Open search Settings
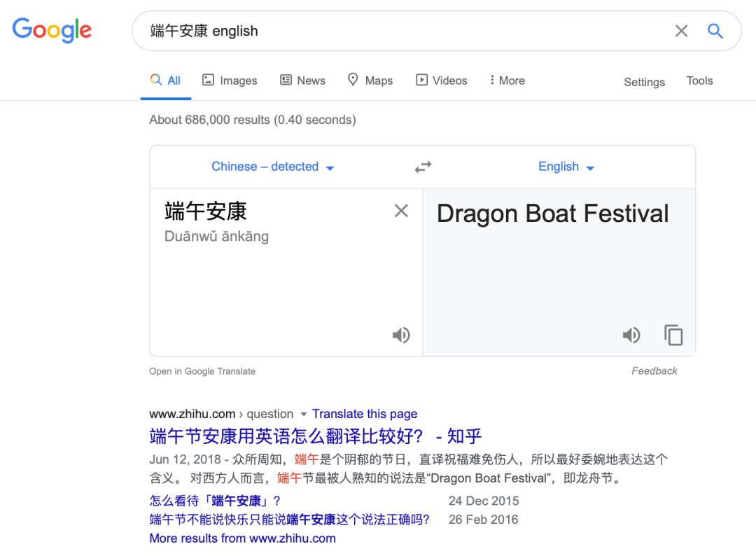 [x=644, y=82]
